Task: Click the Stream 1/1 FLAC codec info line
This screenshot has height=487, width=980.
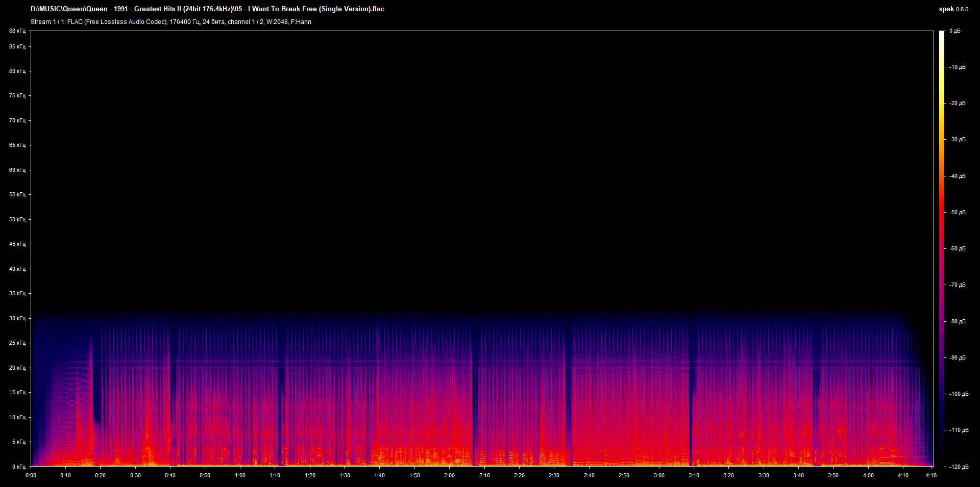Action: click(171, 22)
